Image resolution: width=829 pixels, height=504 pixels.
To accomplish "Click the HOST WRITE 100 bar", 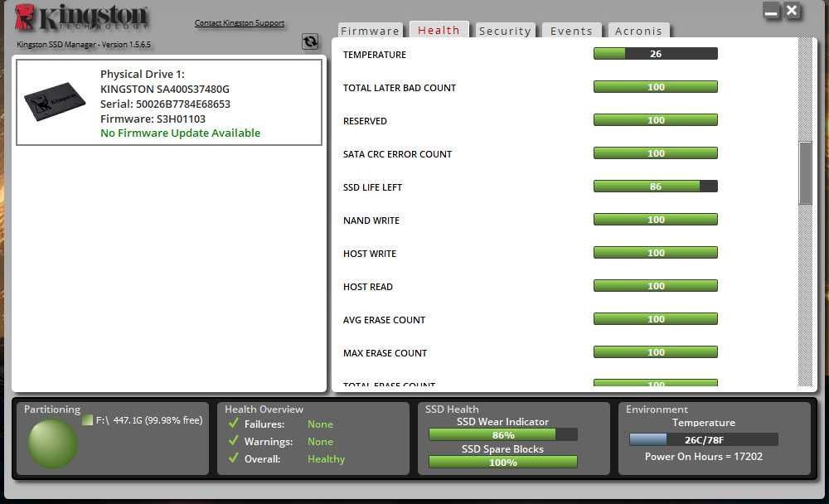I will point(656,253).
